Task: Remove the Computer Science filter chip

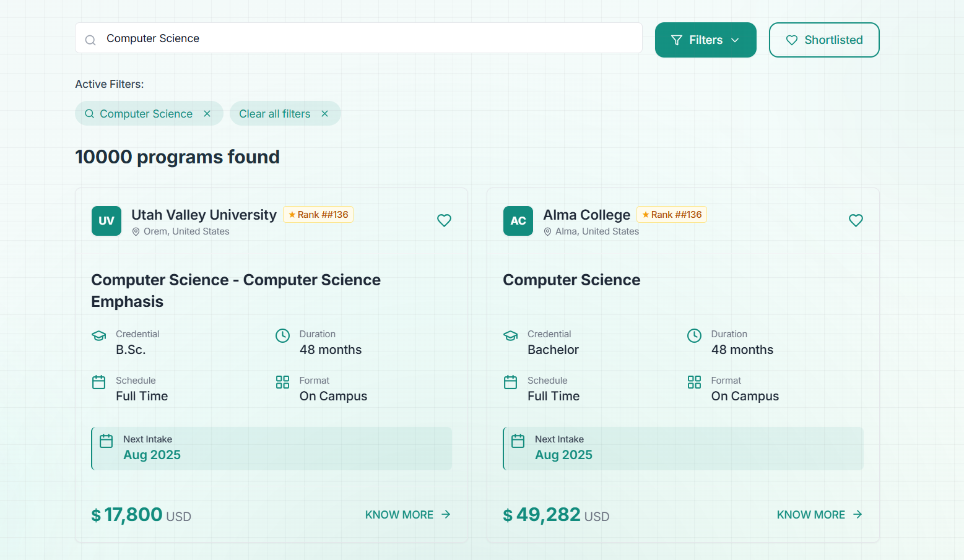Action: [207, 114]
